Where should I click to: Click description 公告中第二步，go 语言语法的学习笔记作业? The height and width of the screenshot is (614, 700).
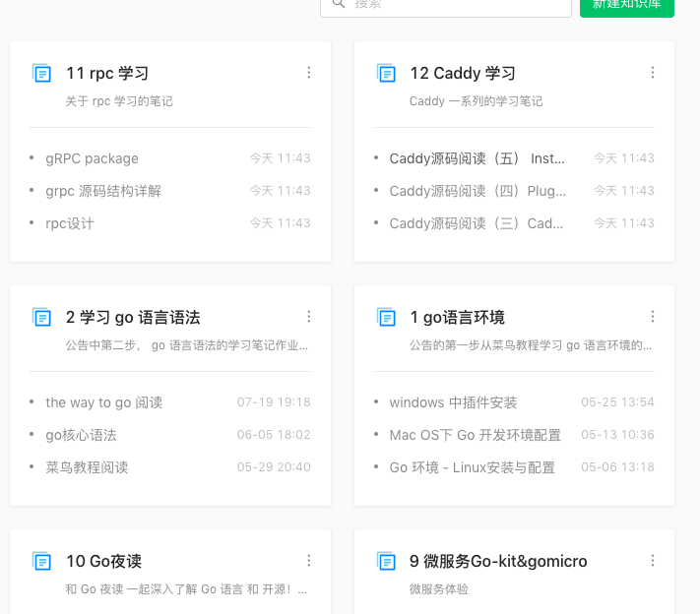point(187,345)
